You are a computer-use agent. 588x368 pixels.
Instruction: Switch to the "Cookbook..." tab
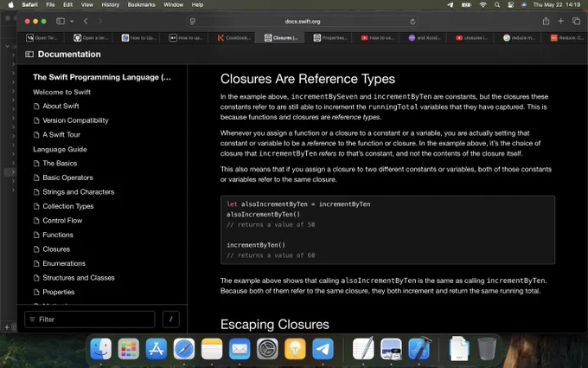coord(233,38)
